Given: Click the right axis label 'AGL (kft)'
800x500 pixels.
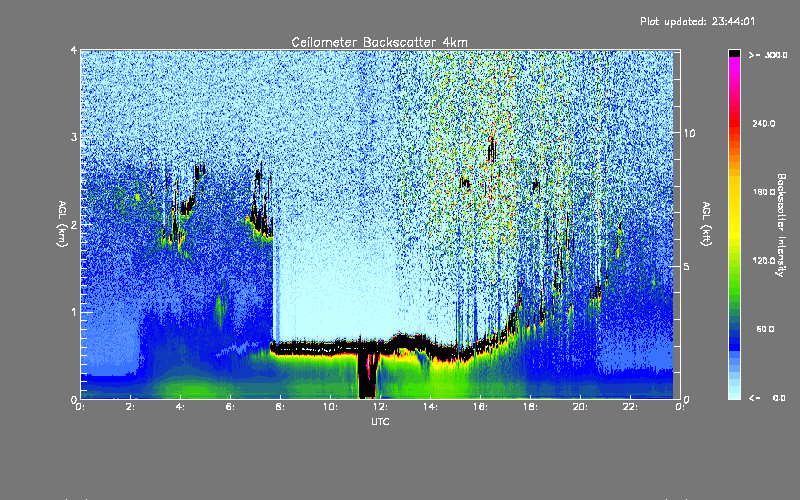Looking at the screenshot, I should point(706,224).
